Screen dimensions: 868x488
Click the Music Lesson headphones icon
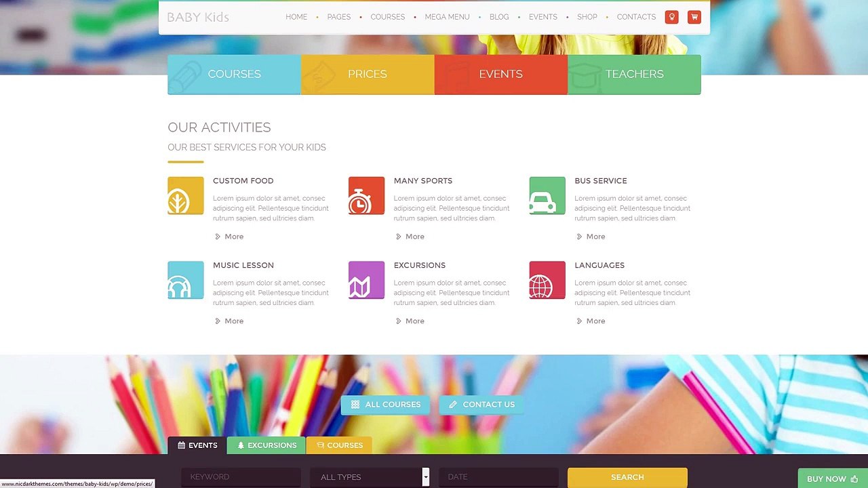[x=186, y=280]
